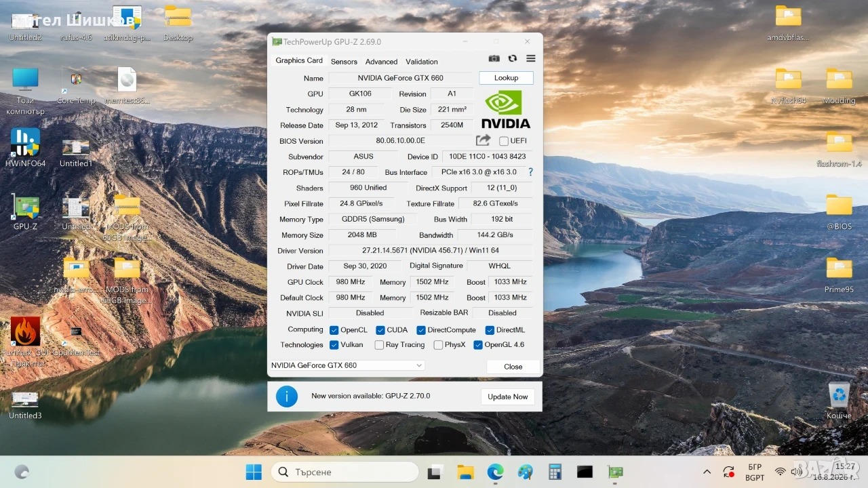The width and height of the screenshot is (868, 488).
Task: Click the Memory Size 2048 MB value
Action: (363, 235)
